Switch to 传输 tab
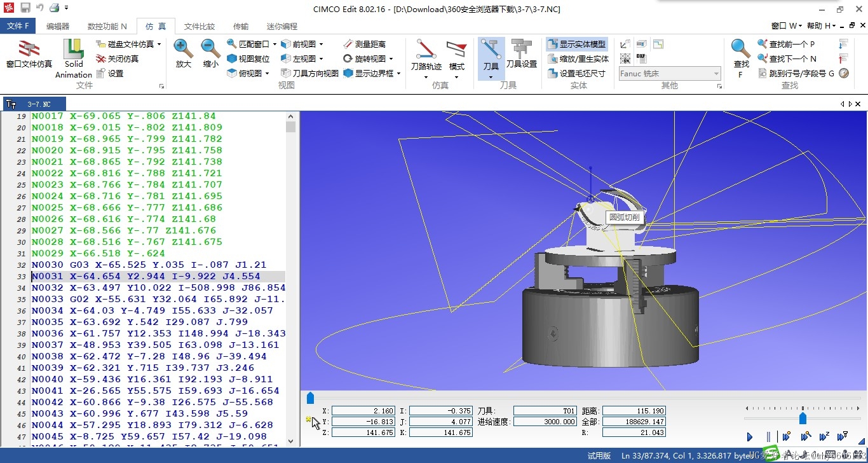Image resolution: width=868 pixels, height=463 pixels. pyautogui.click(x=241, y=26)
